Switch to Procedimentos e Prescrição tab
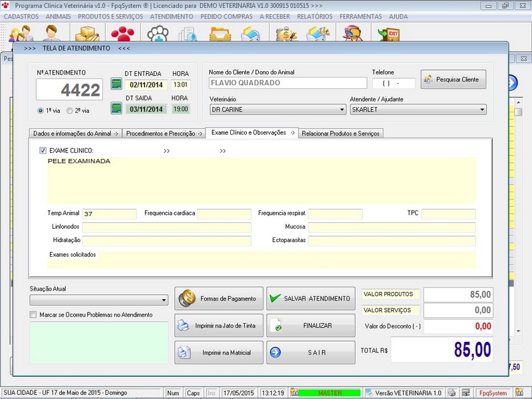This screenshot has width=532, height=399. (x=164, y=133)
